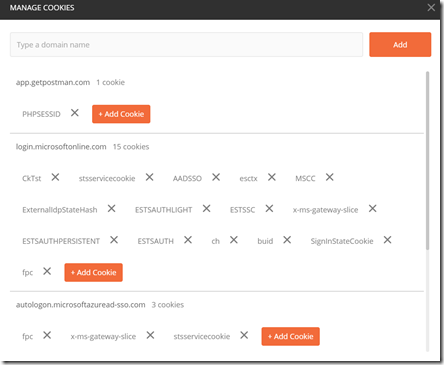Open the ExternalIdpStateHash cookie

(60, 210)
